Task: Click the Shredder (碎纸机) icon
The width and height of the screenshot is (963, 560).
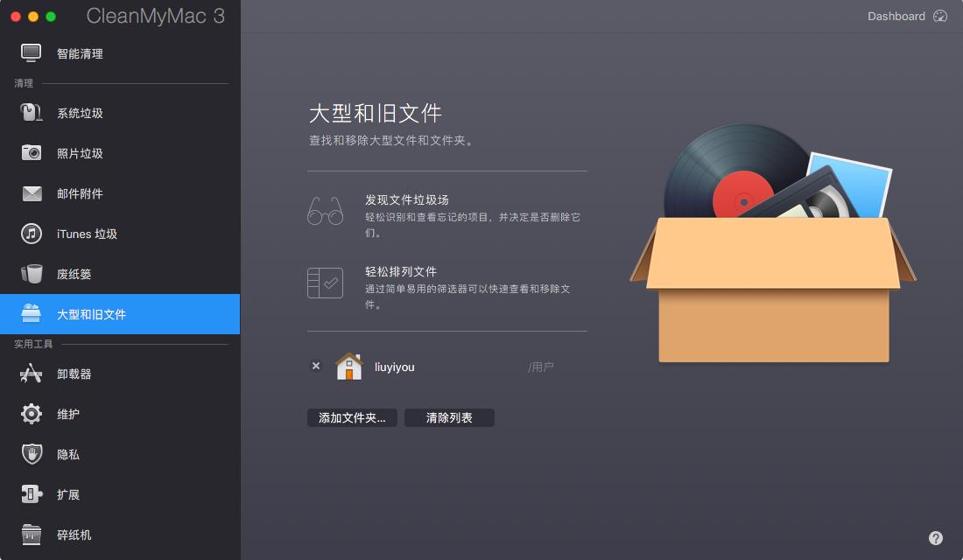Action: pos(32,535)
